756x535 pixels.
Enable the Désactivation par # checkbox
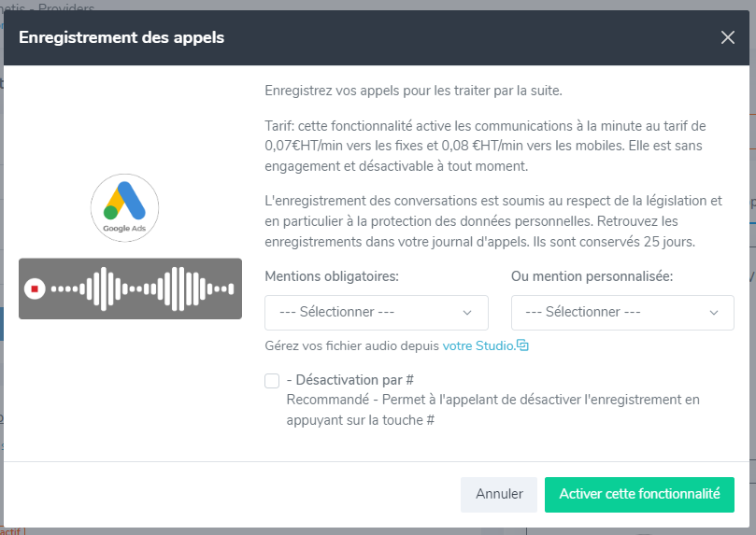click(272, 381)
